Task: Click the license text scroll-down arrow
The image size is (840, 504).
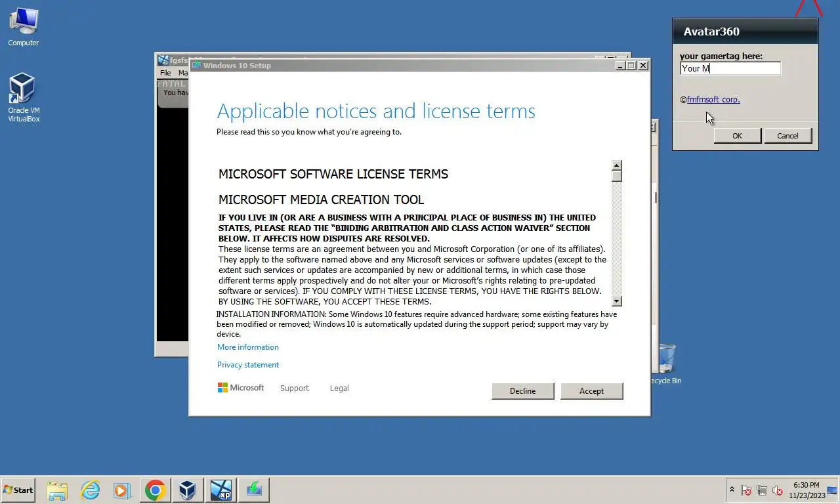Action: [x=616, y=301]
